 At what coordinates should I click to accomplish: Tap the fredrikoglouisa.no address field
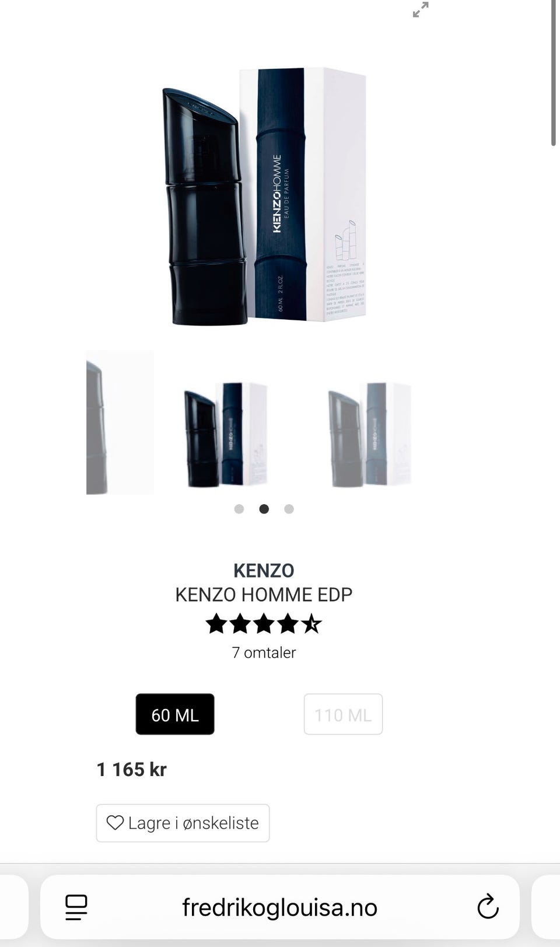[x=280, y=907]
